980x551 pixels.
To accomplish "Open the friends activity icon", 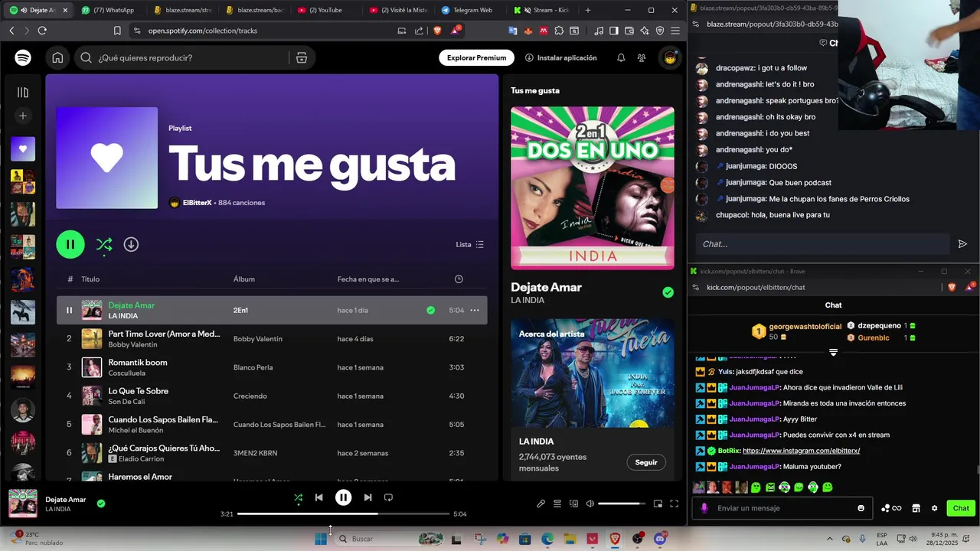I will [x=642, y=57].
